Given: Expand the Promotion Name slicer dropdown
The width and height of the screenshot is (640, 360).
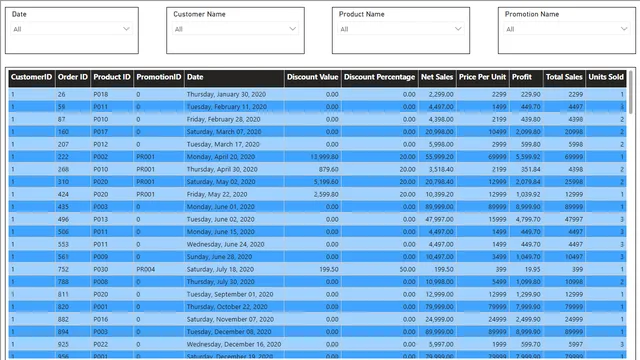Looking at the screenshot, I should coord(567,29).
